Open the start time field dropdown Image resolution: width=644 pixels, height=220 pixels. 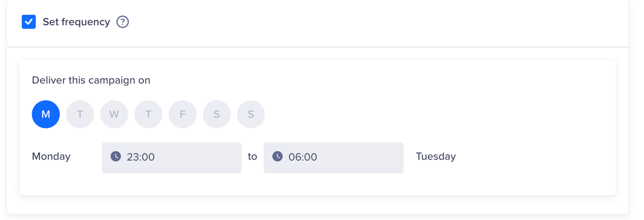point(194,157)
